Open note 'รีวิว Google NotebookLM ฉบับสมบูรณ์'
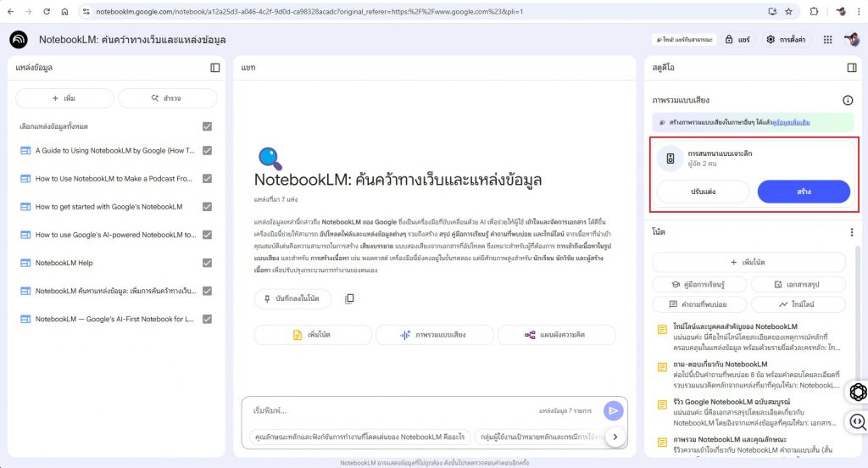868x468 pixels. (748, 412)
